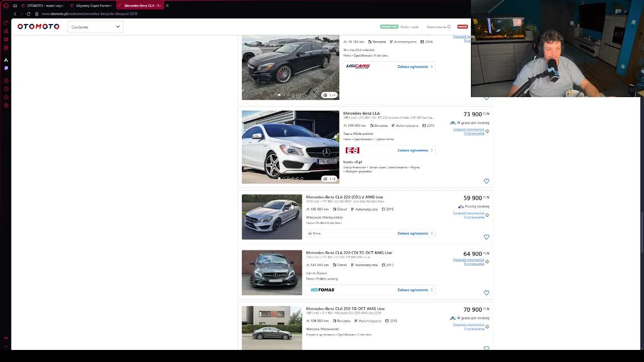Click the AutoTomas dealer logo
Image resolution: width=644 pixels, height=362 pixels.
pyautogui.click(x=322, y=290)
